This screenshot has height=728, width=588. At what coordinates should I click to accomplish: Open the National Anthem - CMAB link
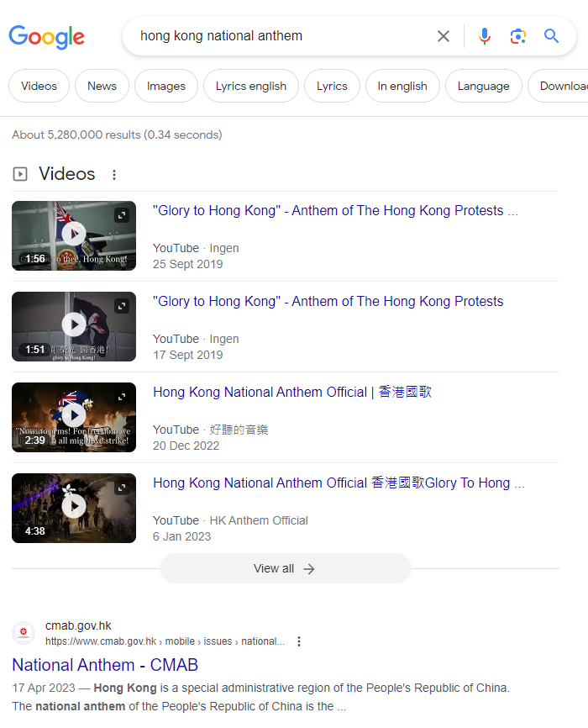coord(105,665)
